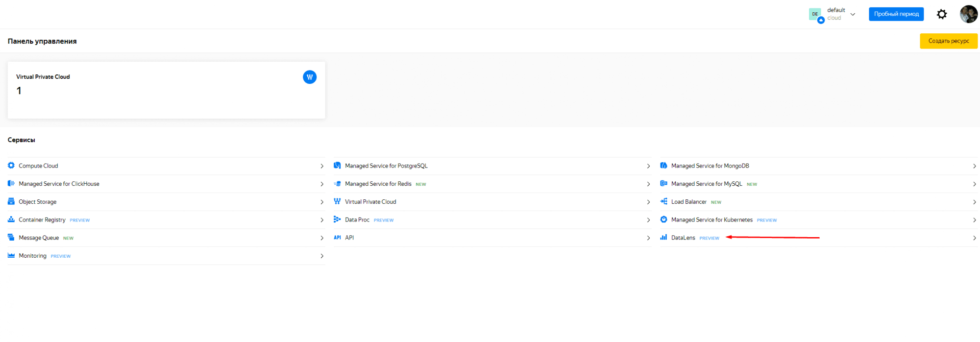980x342 pixels.
Task: Click the Managed Service for Redis icon
Action: point(337,184)
